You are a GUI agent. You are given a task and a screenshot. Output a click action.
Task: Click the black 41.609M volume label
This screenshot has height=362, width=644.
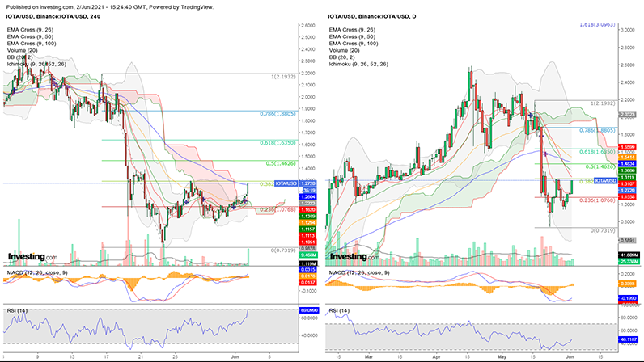628,255
